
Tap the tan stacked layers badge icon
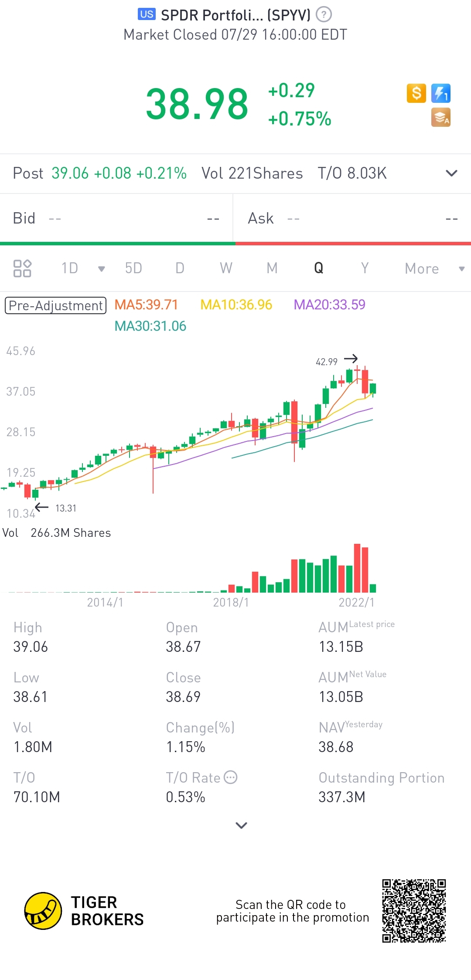point(441,118)
